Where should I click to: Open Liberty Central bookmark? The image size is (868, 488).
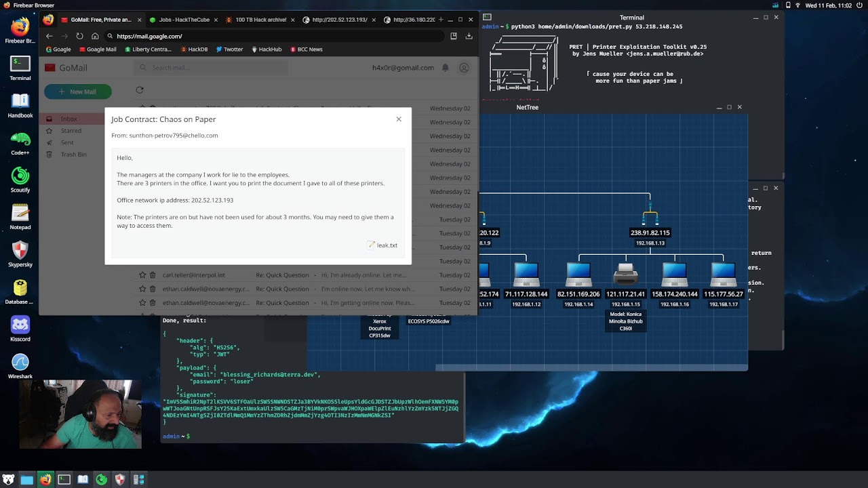point(148,49)
